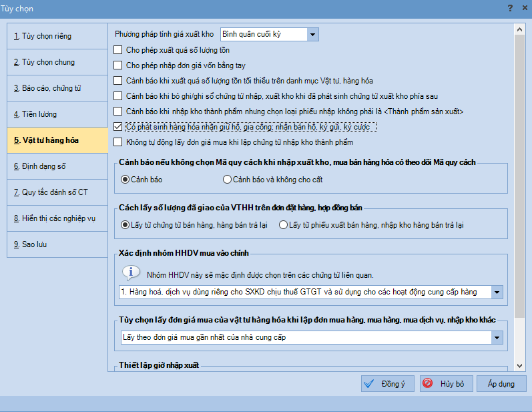This screenshot has width=532, height=412.
Task: Expand the nhóm HHDV mua vào chính dropdown
Action: [x=497, y=292]
